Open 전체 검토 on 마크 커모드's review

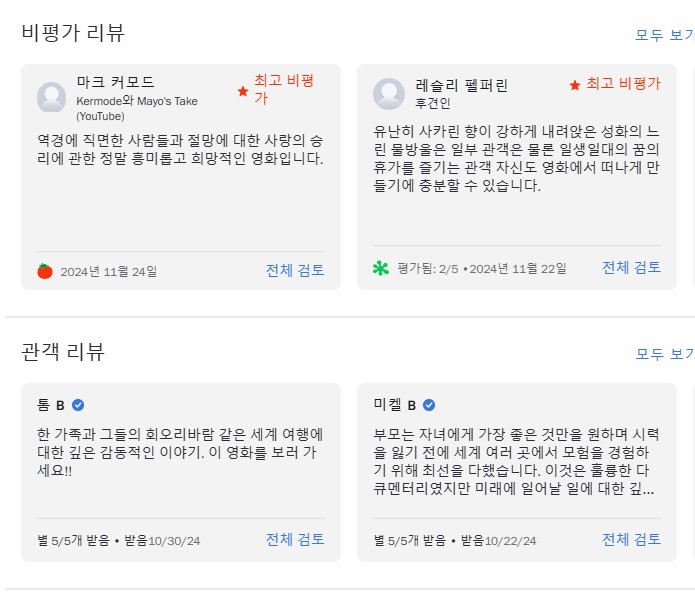point(295,270)
